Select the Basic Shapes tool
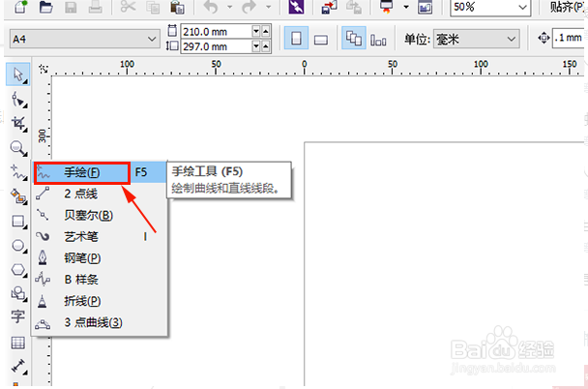Viewport: 588px width, 389px height. [18, 293]
